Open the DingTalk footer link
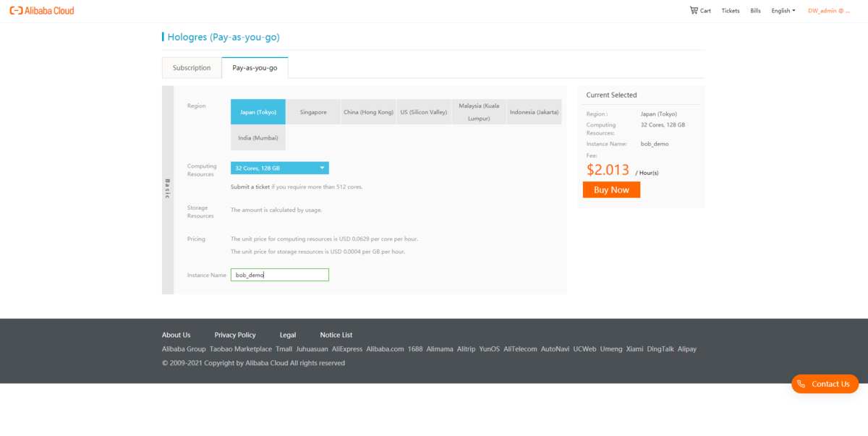The width and height of the screenshot is (868, 436). coord(660,349)
